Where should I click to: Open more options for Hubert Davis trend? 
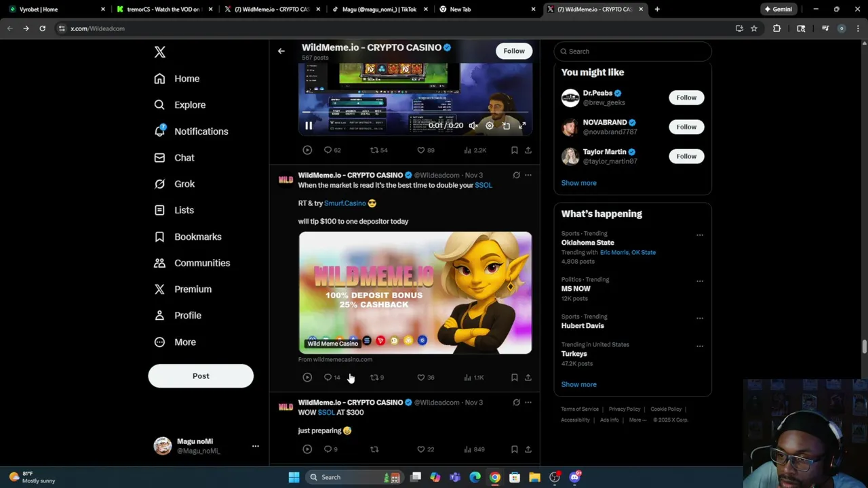700,319
